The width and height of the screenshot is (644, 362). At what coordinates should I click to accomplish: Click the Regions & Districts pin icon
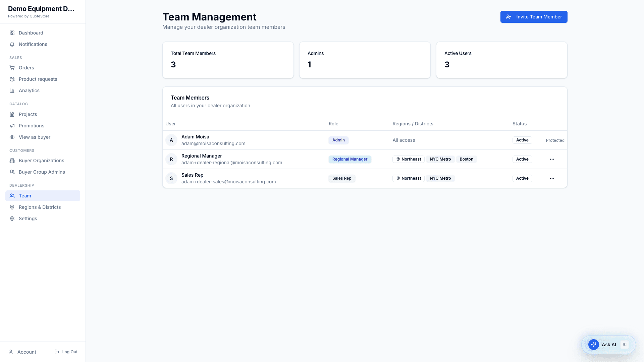pos(12,207)
